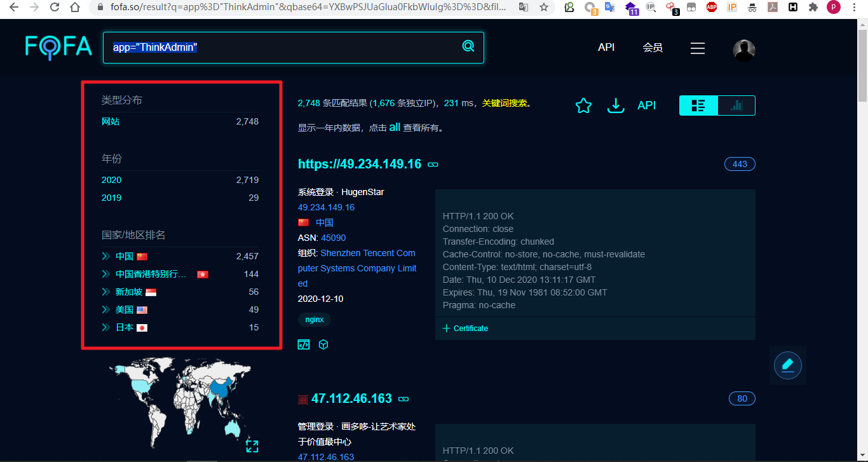Open the pencil edit floating button

coord(787,365)
